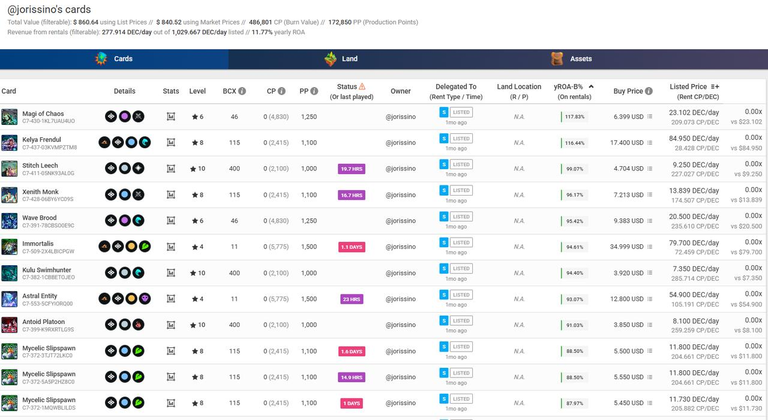The height and width of the screenshot is (420, 768).
Task: Open stats icon for Astral Entity
Action: point(171,299)
